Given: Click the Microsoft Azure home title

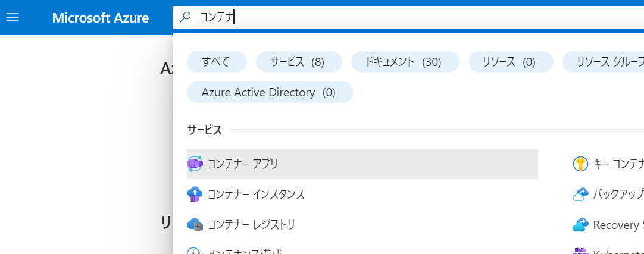Looking at the screenshot, I should pos(100,18).
